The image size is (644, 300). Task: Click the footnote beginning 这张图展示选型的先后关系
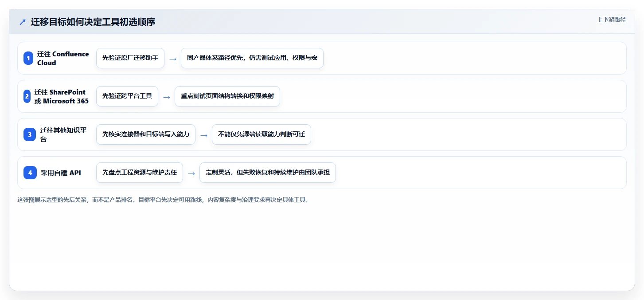click(163, 200)
